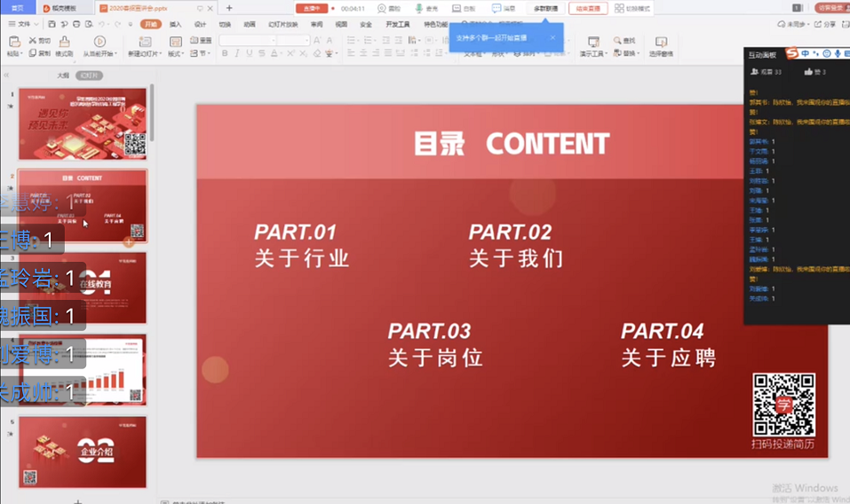The height and width of the screenshot is (504, 850).
Task: Clear formatting with the eraser icon
Action: point(317,53)
